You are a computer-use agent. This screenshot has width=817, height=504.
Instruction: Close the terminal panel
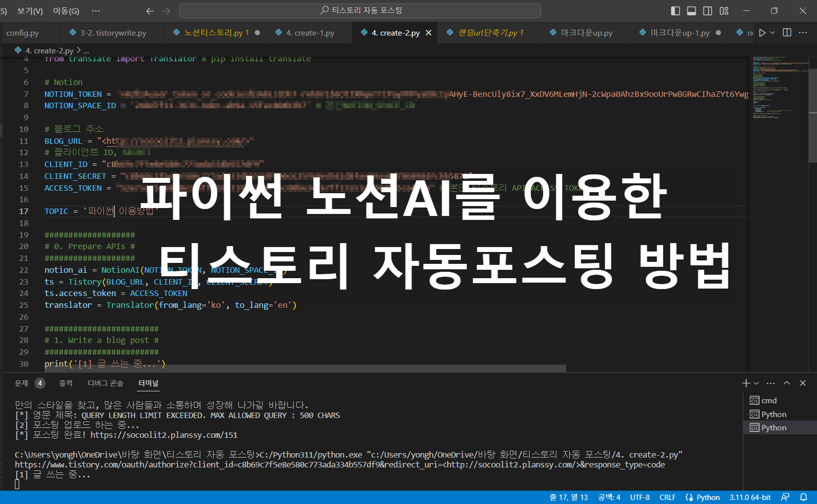point(803,383)
